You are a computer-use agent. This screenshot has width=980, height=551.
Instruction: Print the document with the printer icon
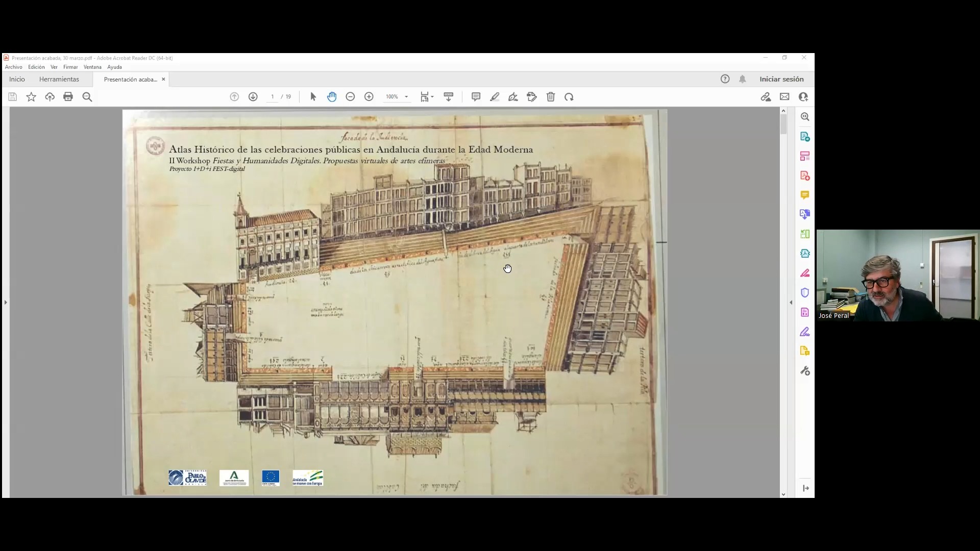pyautogui.click(x=68, y=97)
